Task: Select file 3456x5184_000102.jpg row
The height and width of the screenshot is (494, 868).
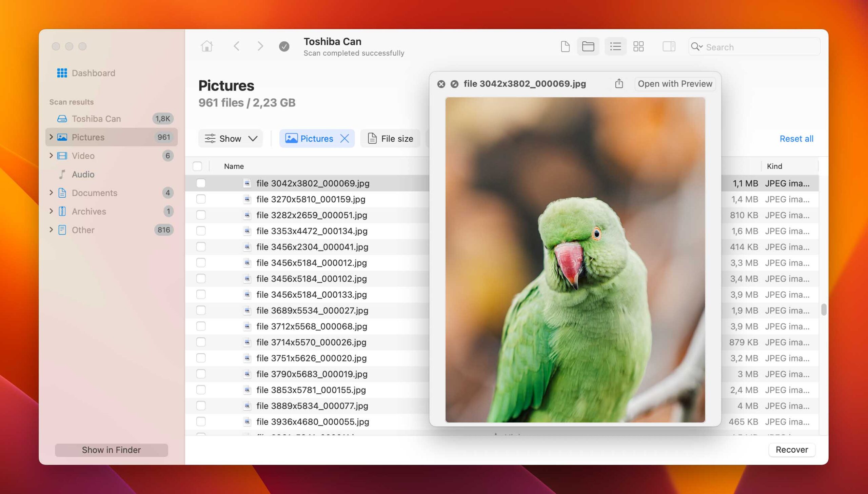Action: coord(307,279)
